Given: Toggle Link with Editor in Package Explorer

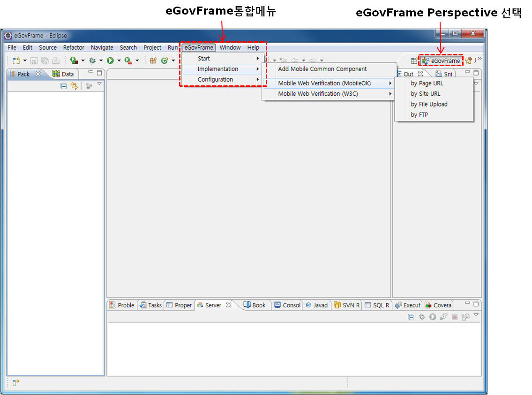Looking at the screenshot, I should point(74,86).
